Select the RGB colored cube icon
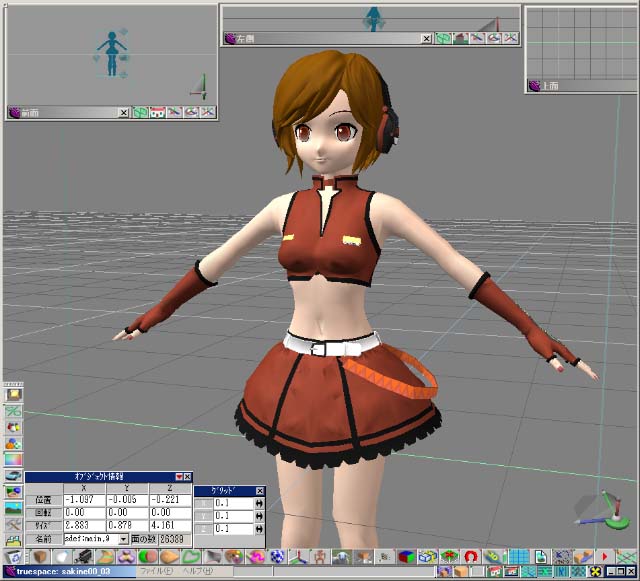 coord(407,557)
